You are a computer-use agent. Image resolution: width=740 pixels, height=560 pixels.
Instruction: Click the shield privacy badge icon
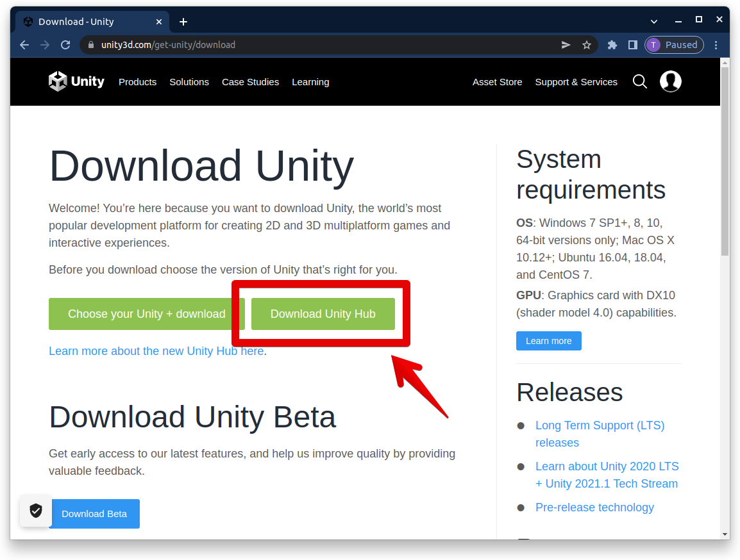(x=36, y=511)
